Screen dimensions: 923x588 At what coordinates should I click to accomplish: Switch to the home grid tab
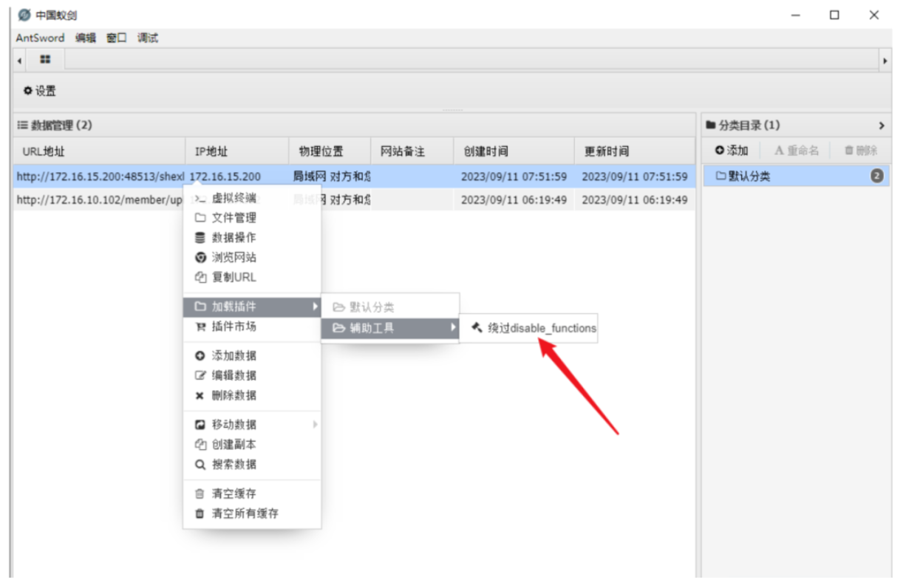[45, 59]
